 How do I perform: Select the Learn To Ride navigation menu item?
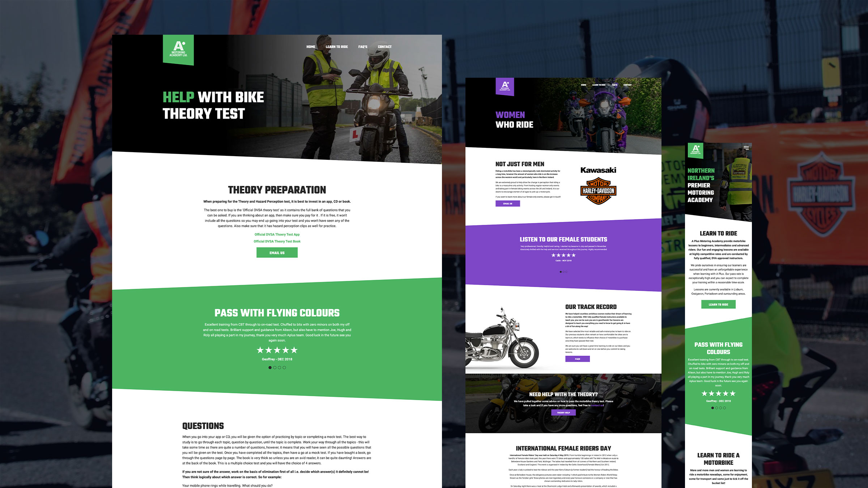click(x=337, y=47)
